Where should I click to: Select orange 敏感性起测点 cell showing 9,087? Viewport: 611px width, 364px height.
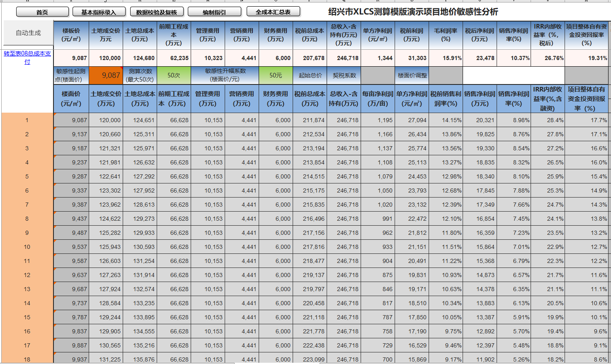point(106,75)
